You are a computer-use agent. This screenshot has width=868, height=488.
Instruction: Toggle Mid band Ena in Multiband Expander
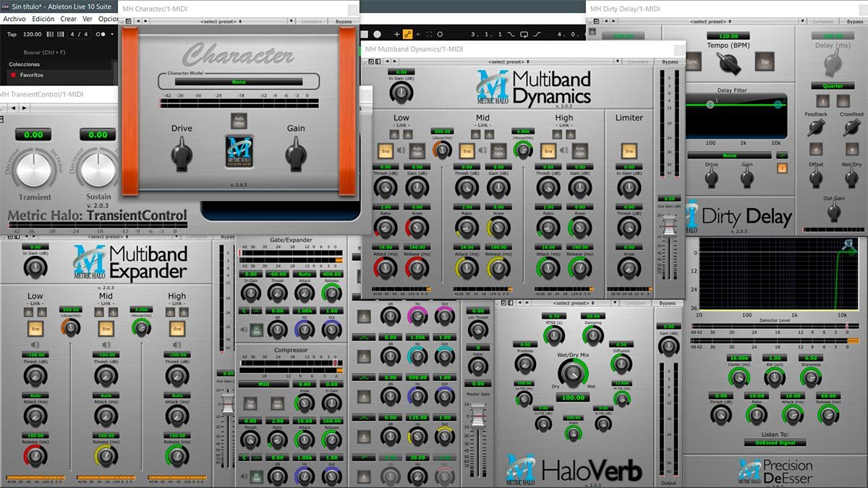[106, 328]
